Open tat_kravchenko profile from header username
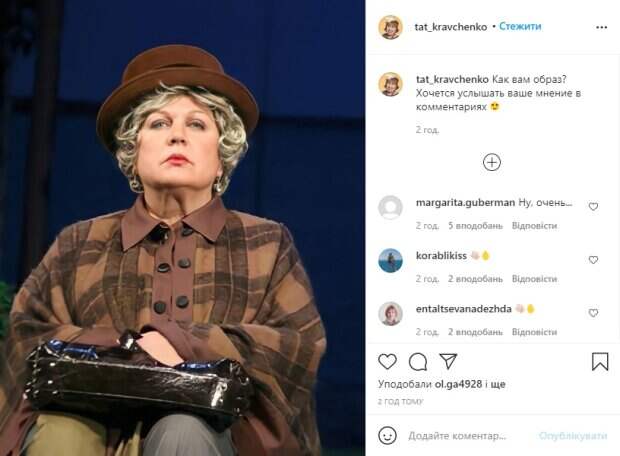Image resolution: width=620 pixels, height=456 pixels. [451, 27]
